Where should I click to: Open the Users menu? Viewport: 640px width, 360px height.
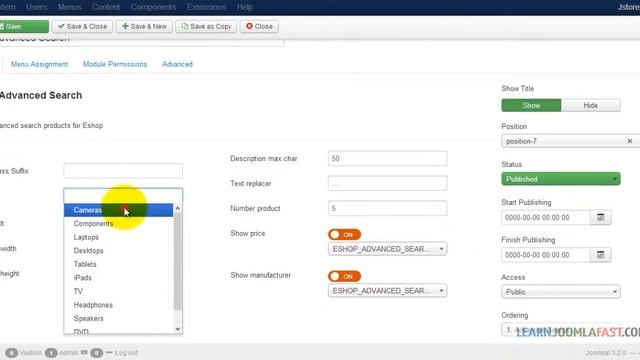click(36, 7)
